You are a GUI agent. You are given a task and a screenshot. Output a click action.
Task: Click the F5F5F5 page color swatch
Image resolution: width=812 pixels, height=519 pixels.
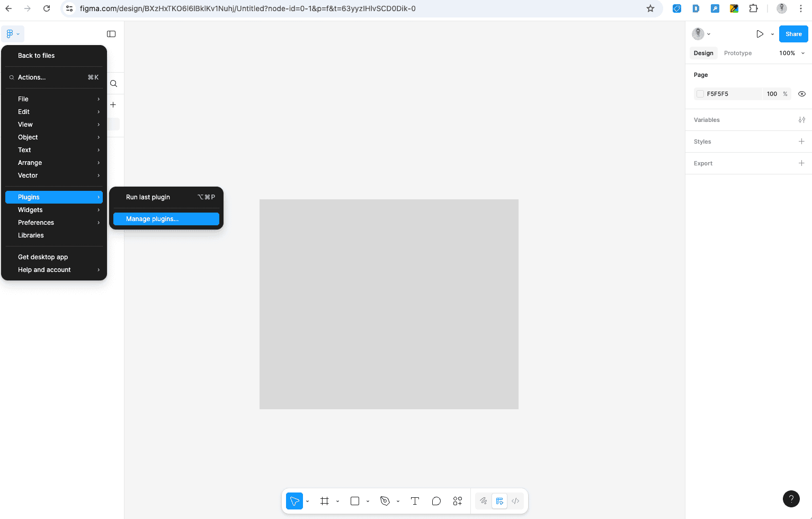[x=700, y=93]
